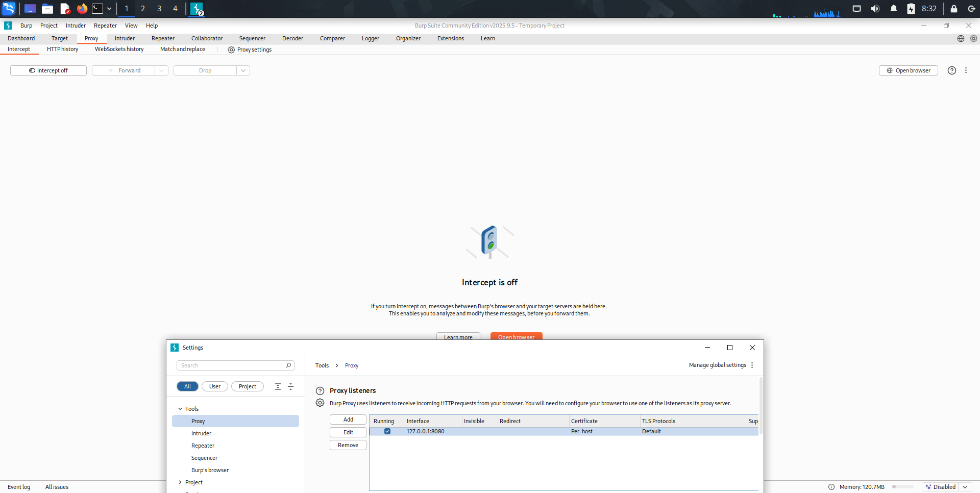Click the Forward button

coord(124,70)
